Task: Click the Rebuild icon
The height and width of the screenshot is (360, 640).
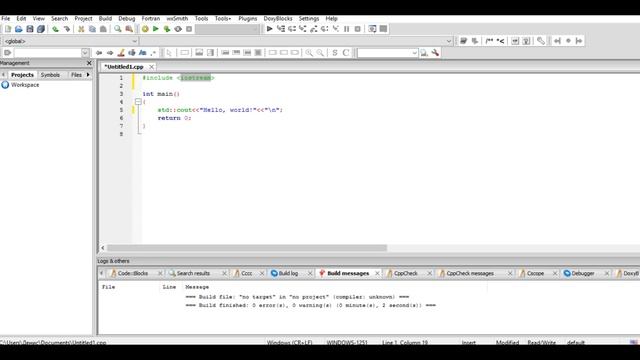Action: (178, 29)
